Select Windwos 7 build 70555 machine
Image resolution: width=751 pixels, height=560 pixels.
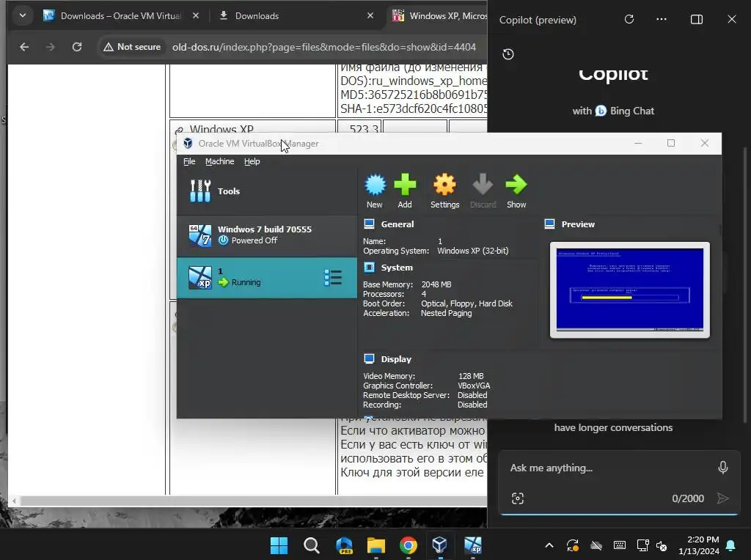[267, 235]
